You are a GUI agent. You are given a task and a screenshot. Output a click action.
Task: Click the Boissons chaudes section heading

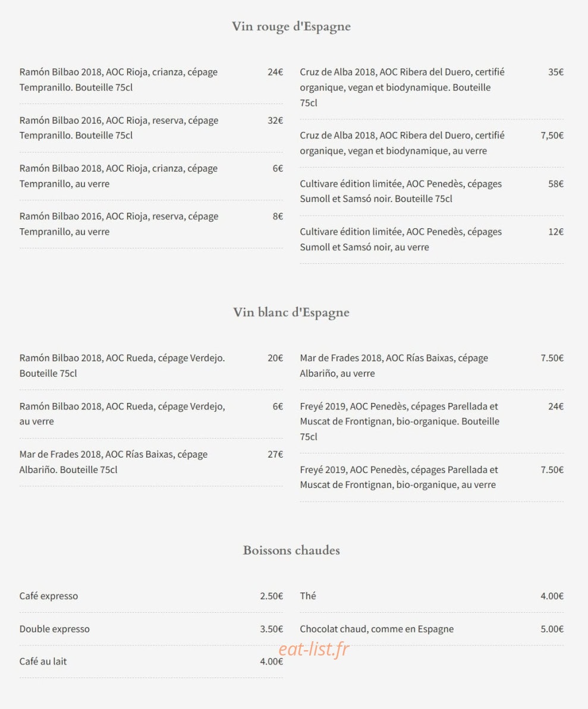[291, 550]
